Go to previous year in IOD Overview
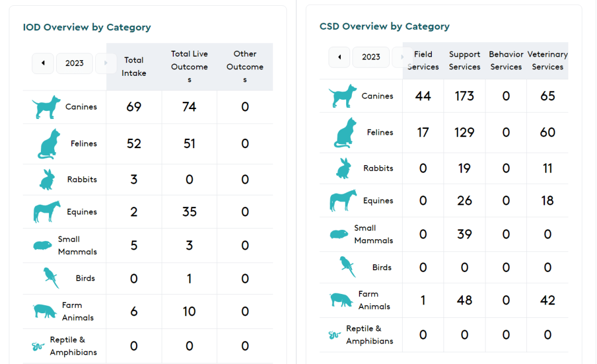The width and height of the screenshot is (597, 364). tap(43, 63)
